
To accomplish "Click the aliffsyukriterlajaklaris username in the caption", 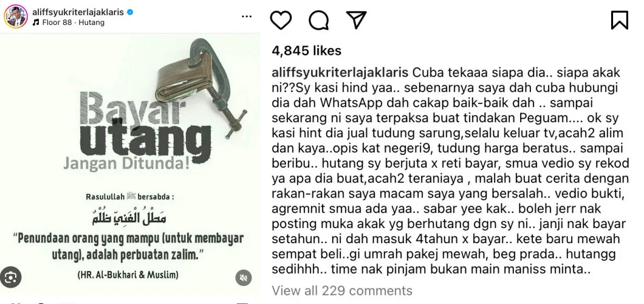I will click(x=340, y=73).
